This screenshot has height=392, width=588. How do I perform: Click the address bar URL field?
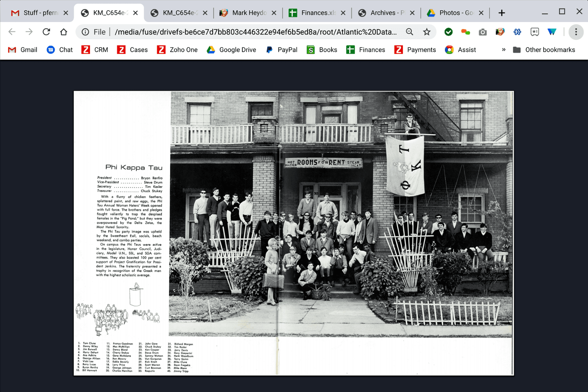[255, 32]
